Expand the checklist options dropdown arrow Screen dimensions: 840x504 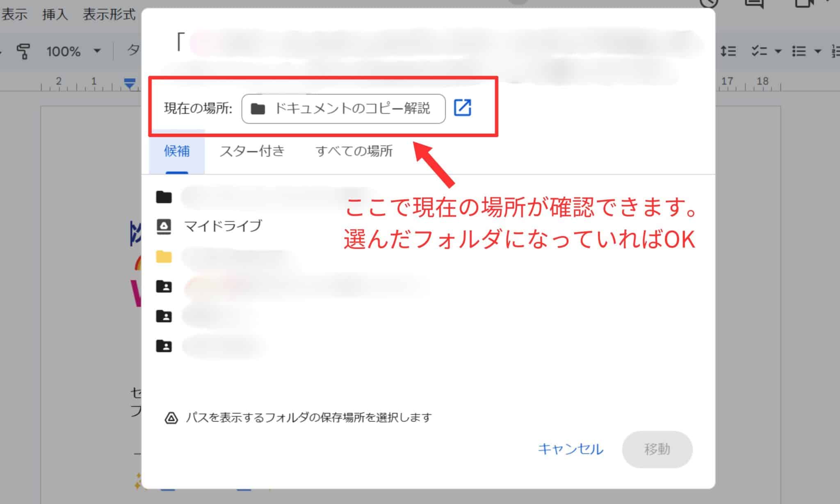coord(778,52)
